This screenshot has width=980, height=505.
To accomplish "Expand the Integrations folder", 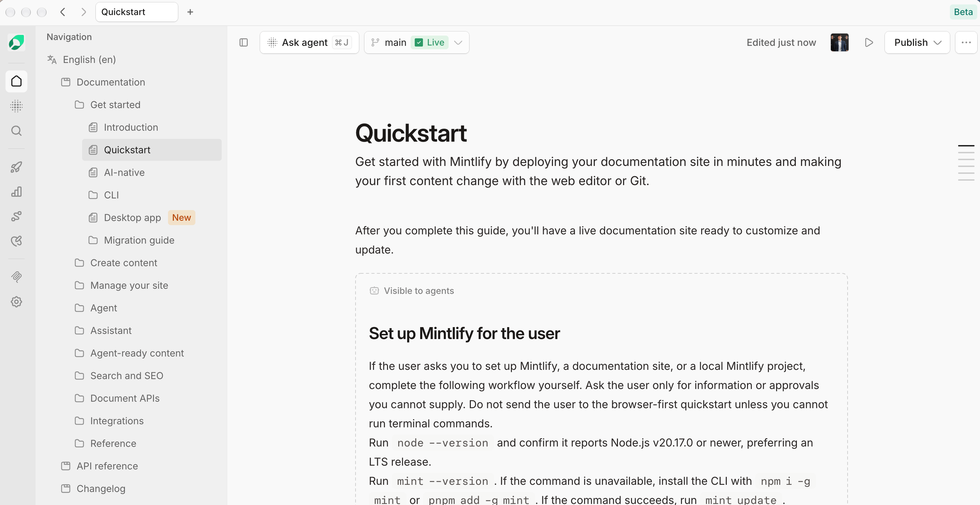I will pos(117,420).
